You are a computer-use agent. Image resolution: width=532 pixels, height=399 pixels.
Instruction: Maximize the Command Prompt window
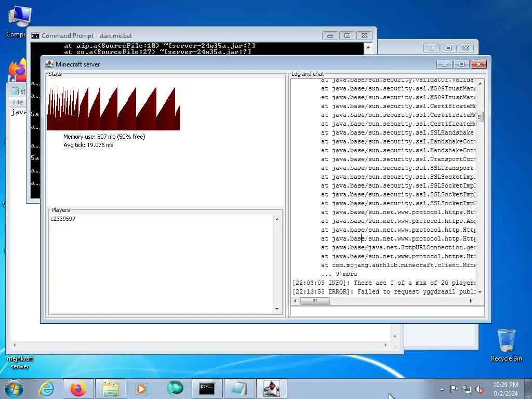tap(347, 36)
